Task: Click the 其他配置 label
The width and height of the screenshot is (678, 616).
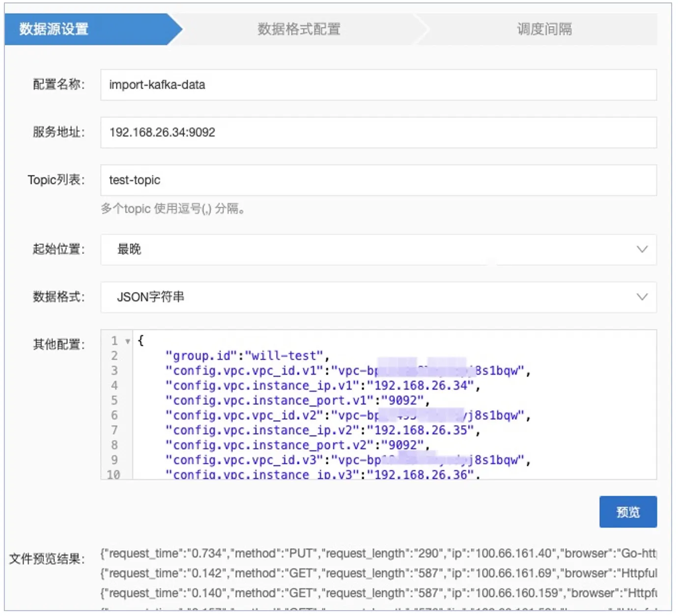Action: 58,344
